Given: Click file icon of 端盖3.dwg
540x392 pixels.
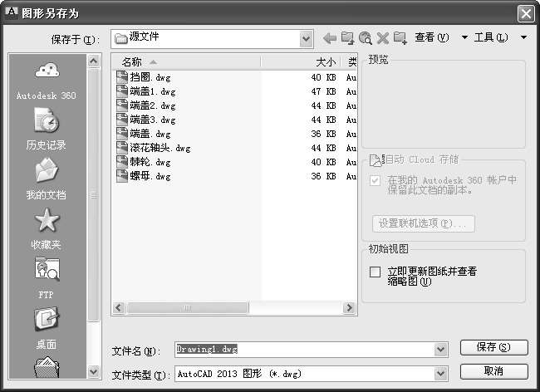Looking at the screenshot, I should pos(122,119).
